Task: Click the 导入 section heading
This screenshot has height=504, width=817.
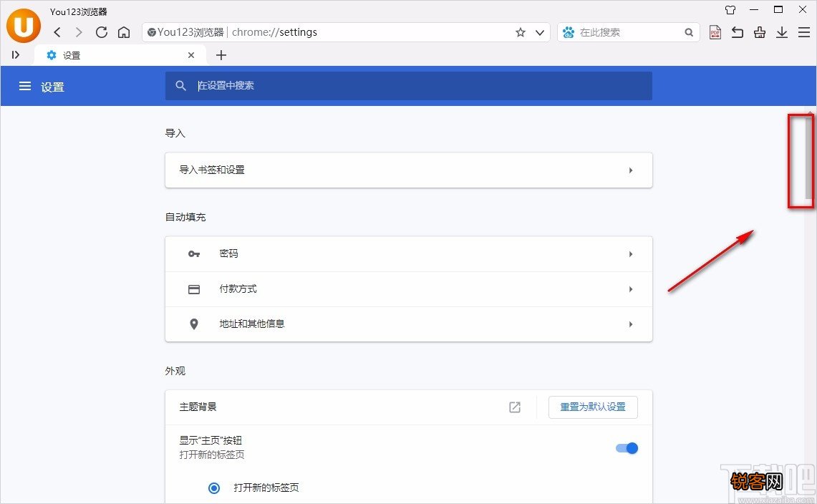Action: pos(175,133)
